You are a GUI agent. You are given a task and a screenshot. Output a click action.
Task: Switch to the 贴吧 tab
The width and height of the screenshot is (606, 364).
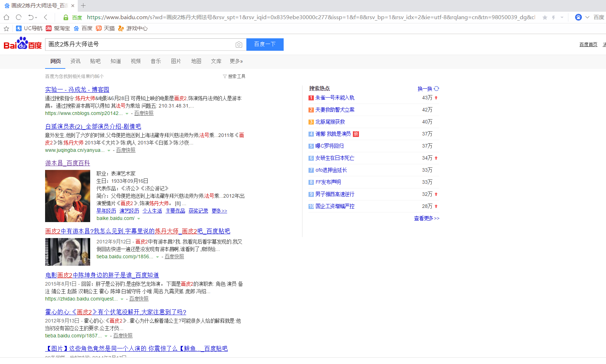tap(95, 61)
